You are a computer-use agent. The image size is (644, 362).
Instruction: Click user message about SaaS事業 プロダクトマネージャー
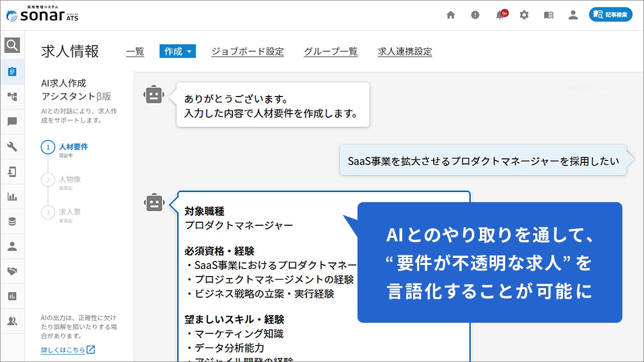pos(483,160)
